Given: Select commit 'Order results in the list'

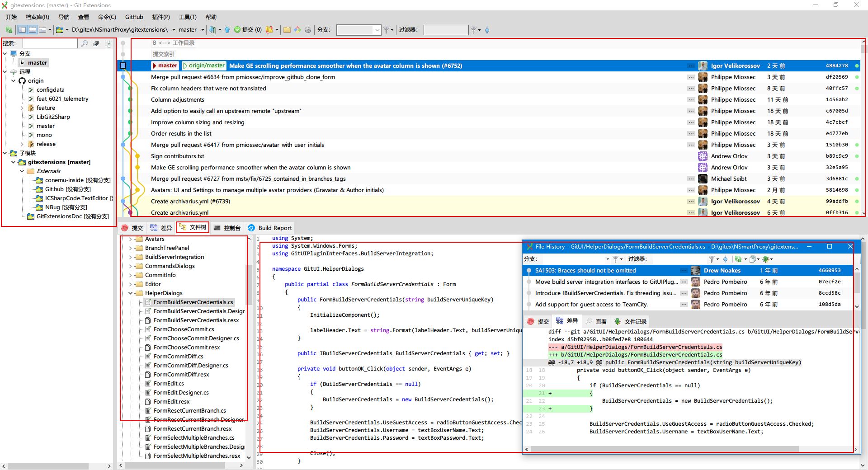Looking at the screenshot, I should pos(181,133).
